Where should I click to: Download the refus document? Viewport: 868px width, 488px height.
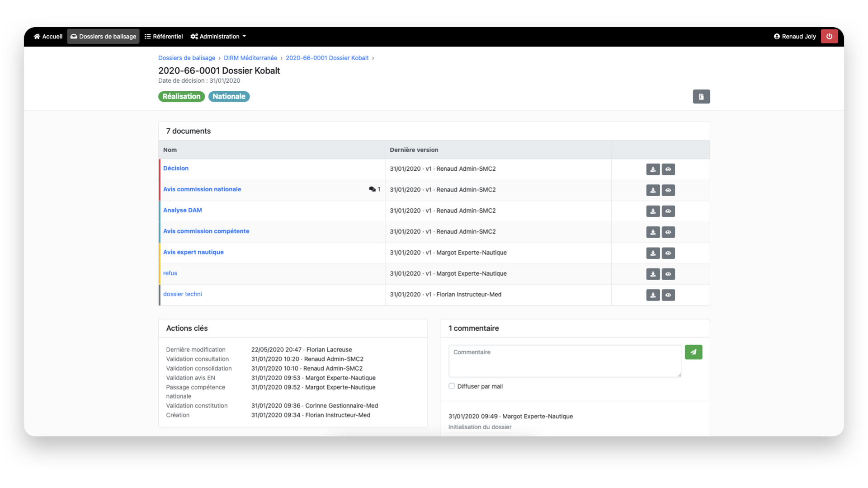653,274
